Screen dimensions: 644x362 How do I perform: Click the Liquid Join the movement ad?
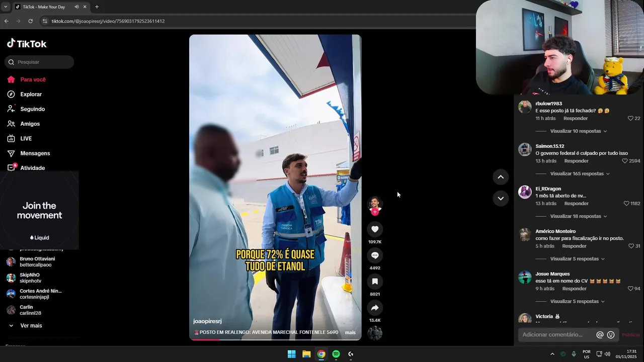tap(39, 211)
